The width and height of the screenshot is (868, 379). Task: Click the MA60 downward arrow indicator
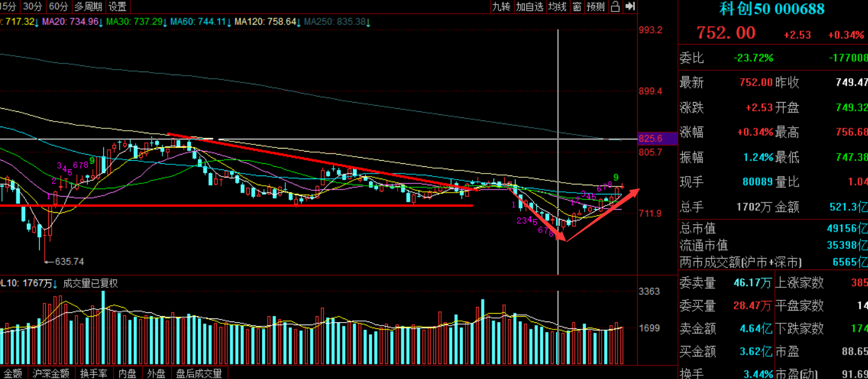[228, 22]
